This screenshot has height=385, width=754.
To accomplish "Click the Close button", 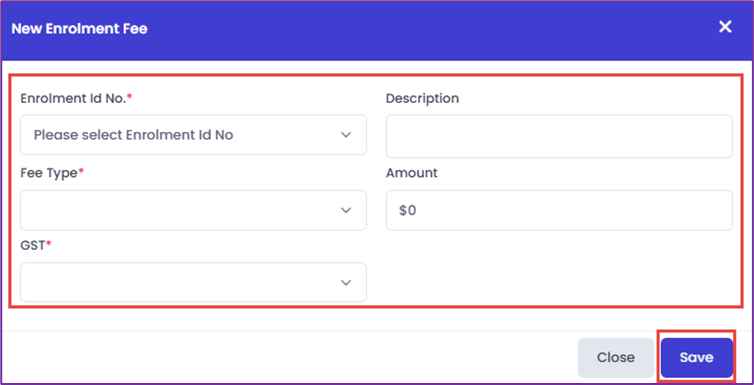I will (x=616, y=358).
